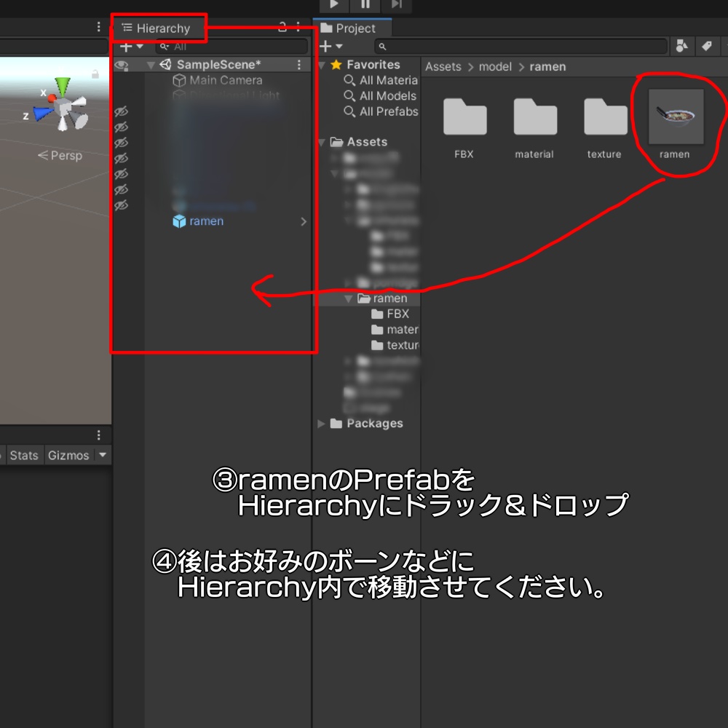Click the search by label icon

(x=707, y=46)
